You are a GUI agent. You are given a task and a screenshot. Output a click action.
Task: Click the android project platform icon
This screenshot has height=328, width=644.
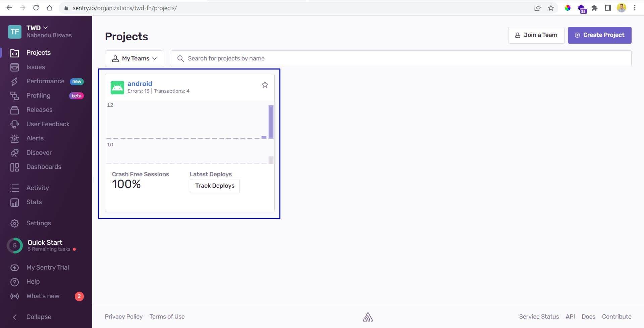click(117, 87)
